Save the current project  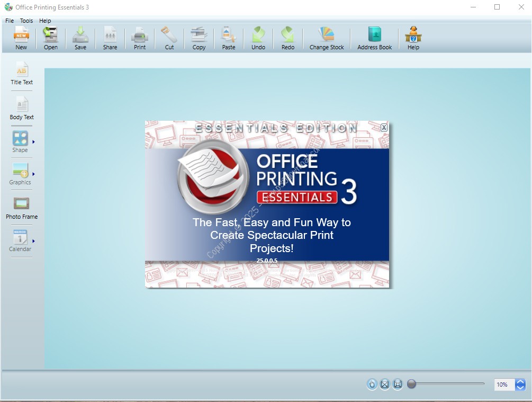tap(80, 38)
